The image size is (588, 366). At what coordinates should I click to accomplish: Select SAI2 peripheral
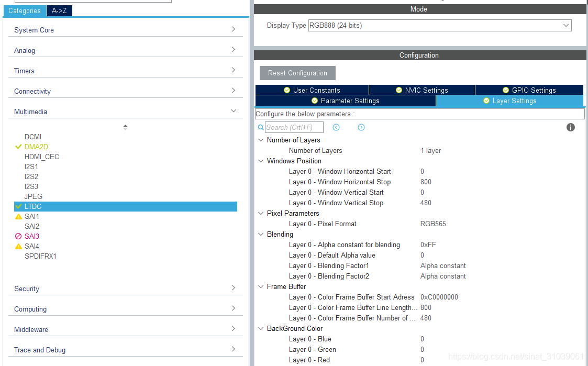pyautogui.click(x=32, y=227)
